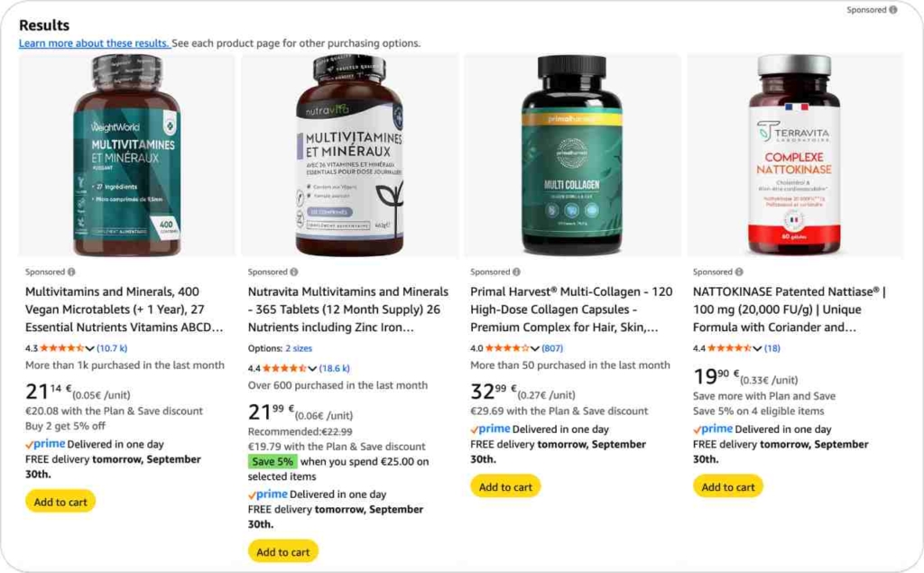Open the "2 sizes" options link

(299, 348)
